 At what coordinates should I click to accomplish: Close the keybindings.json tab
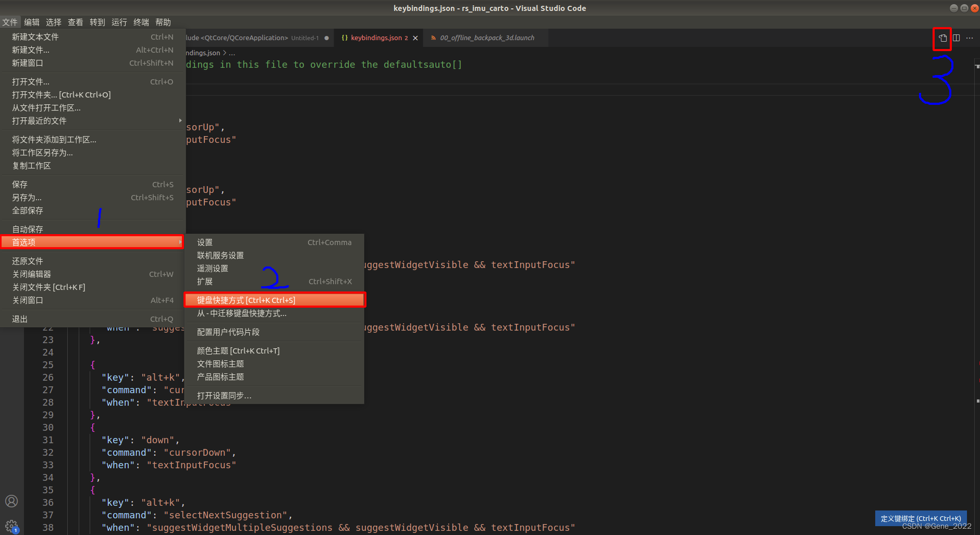pyautogui.click(x=415, y=38)
